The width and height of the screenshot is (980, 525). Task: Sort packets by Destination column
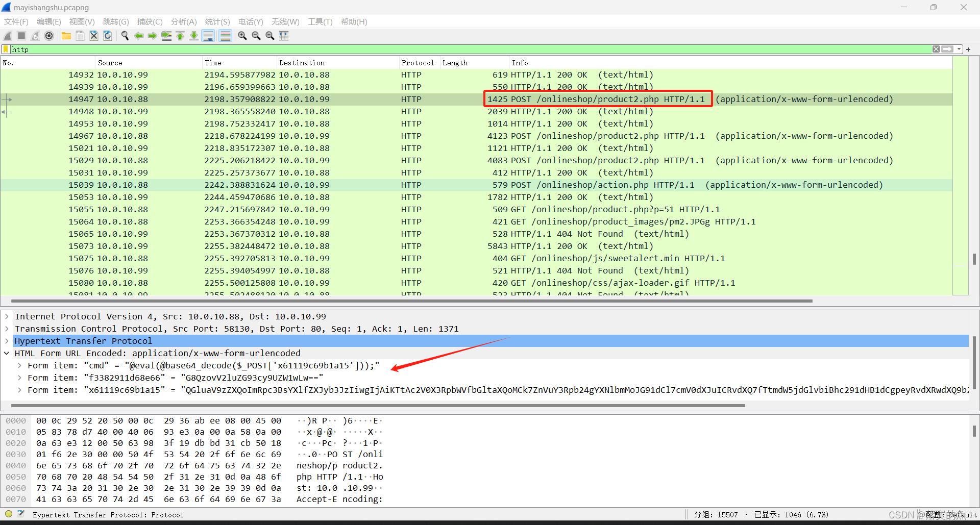pyautogui.click(x=337, y=63)
